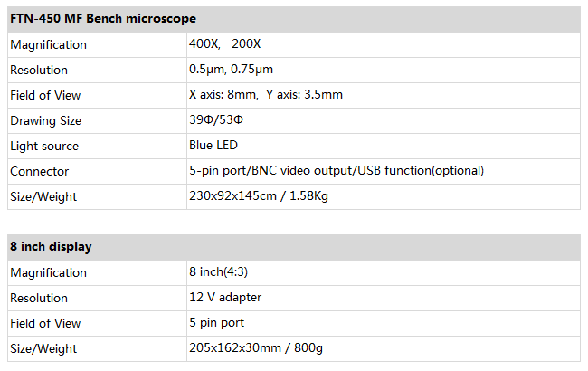The image size is (588, 371).
Task: Click the FTN-450 MF Bench microscope header
Action: [103, 18]
